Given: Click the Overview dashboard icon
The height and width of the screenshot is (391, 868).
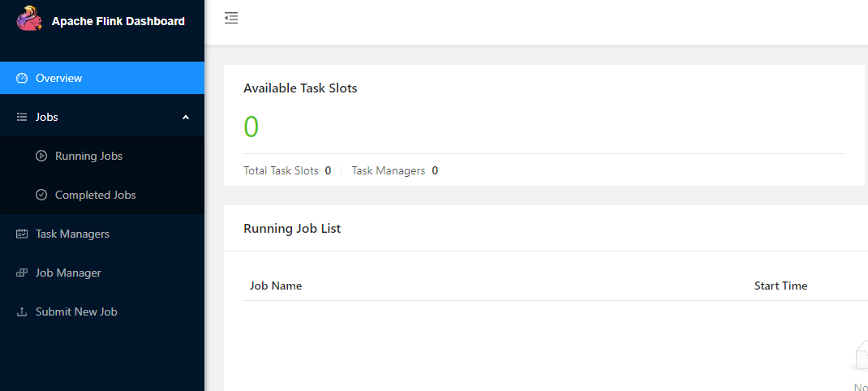Looking at the screenshot, I should [x=22, y=78].
